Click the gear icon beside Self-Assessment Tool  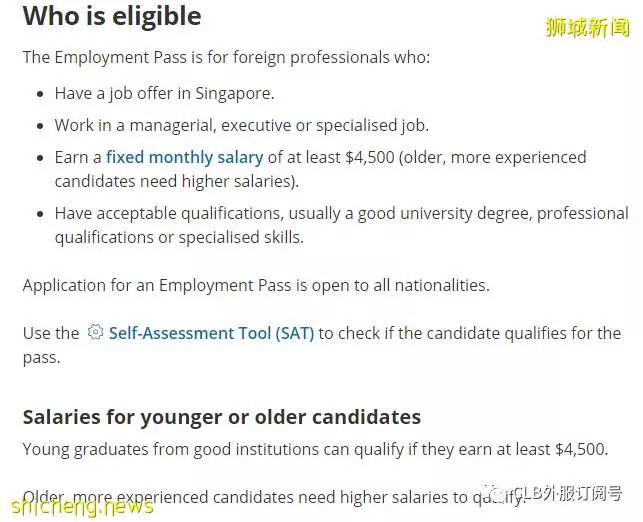pos(95,332)
